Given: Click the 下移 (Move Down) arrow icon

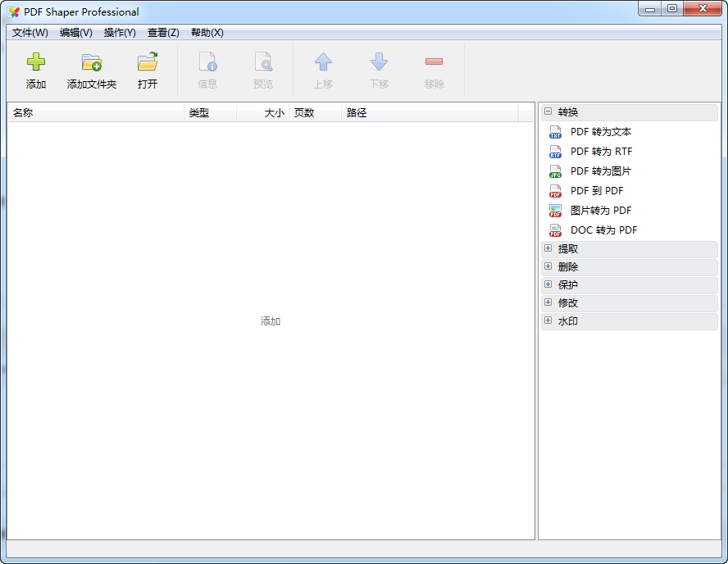Looking at the screenshot, I should [379, 70].
